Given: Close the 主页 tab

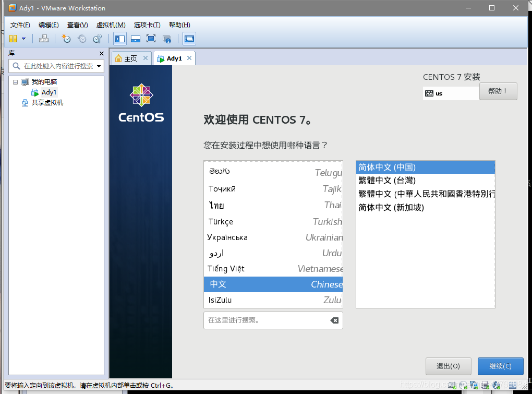Looking at the screenshot, I should [x=145, y=58].
